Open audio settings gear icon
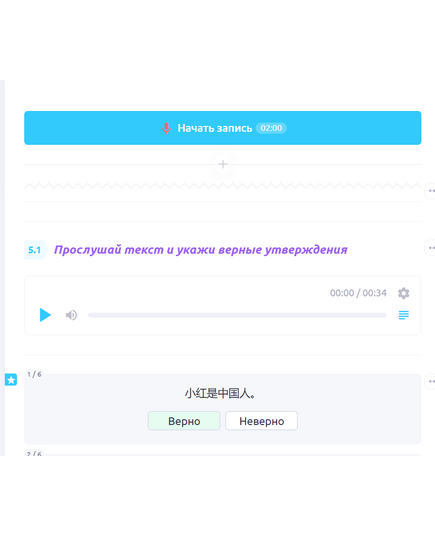Screen dimensions: 435x537 pyautogui.click(x=403, y=293)
